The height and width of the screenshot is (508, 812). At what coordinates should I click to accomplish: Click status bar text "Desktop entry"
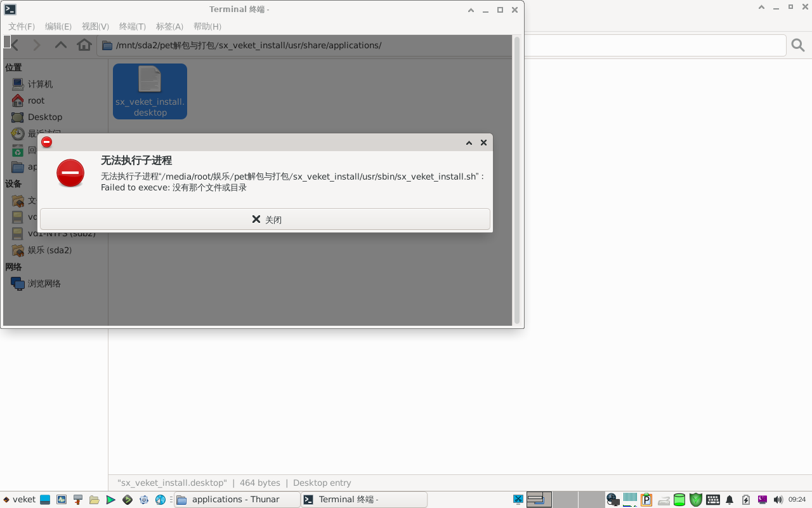[322, 483]
